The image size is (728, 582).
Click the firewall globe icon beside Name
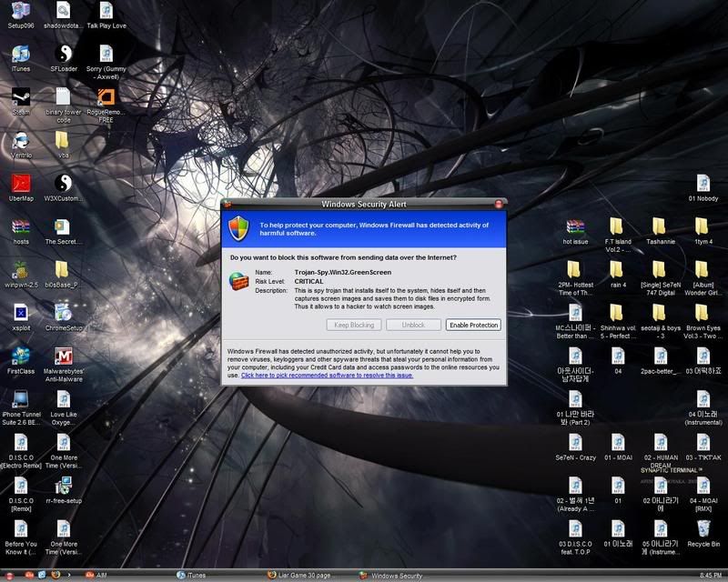pos(238,281)
